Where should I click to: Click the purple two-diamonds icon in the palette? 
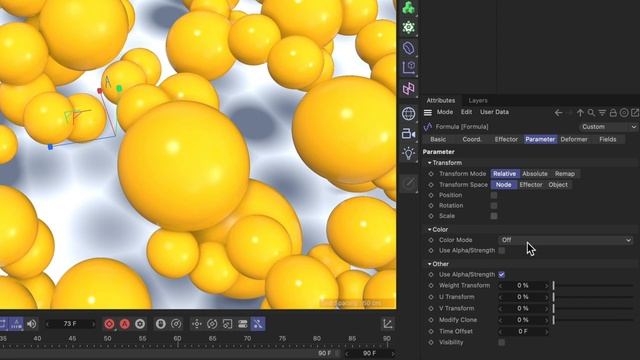pyautogui.click(x=409, y=88)
